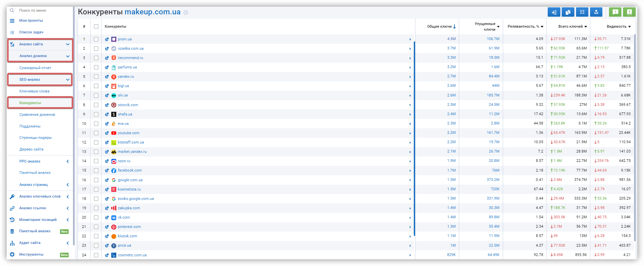644x266 pixels.
Task: Open Поддомены menu item
Action: (x=30, y=126)
